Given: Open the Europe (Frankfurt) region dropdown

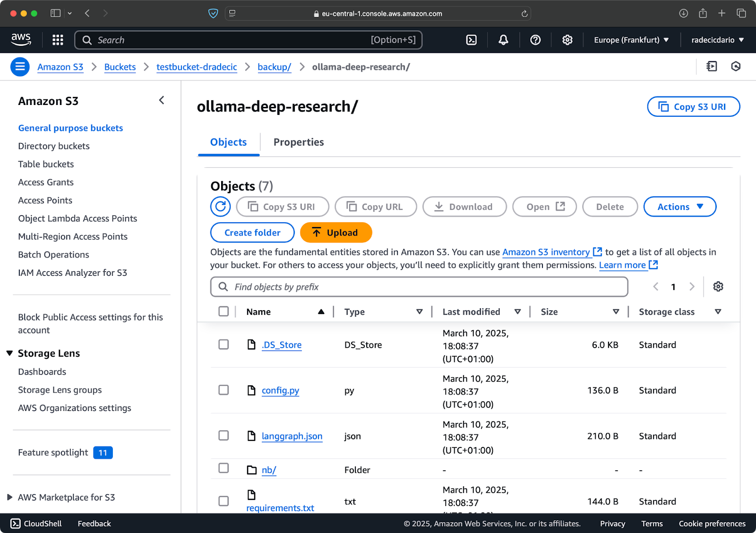Looking at the screenshot, I should [631, 40].
